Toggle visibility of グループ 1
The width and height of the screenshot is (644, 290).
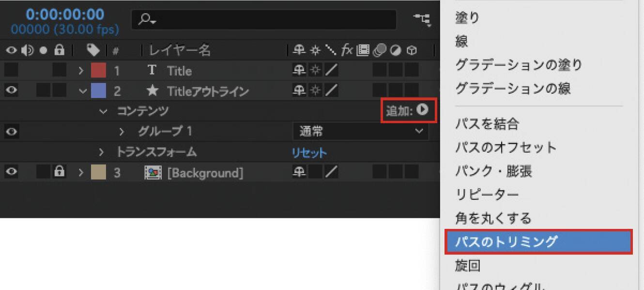point(11,131)
